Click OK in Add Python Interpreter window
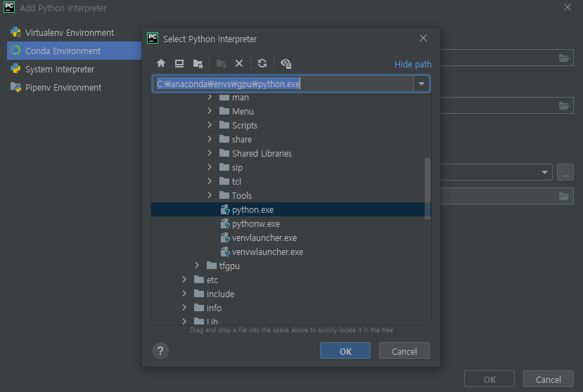The image size is (583, 392). coord(489,379)
